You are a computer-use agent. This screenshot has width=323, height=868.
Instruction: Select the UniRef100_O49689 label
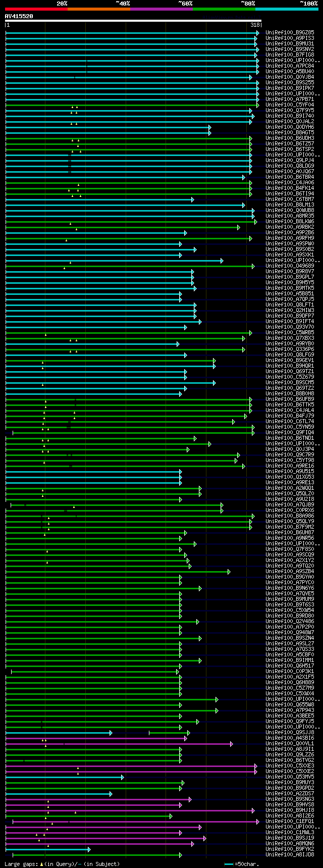(290, 266)
